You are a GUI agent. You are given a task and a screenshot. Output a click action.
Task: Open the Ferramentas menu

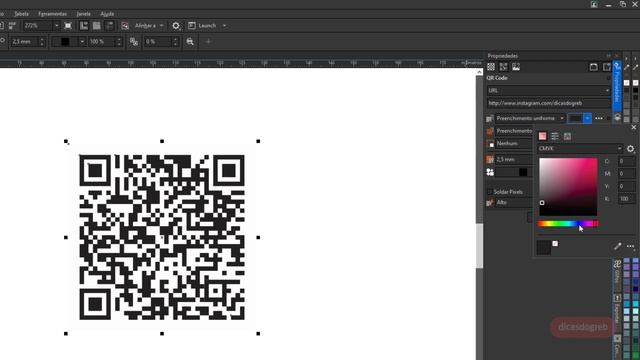(52, 14)
